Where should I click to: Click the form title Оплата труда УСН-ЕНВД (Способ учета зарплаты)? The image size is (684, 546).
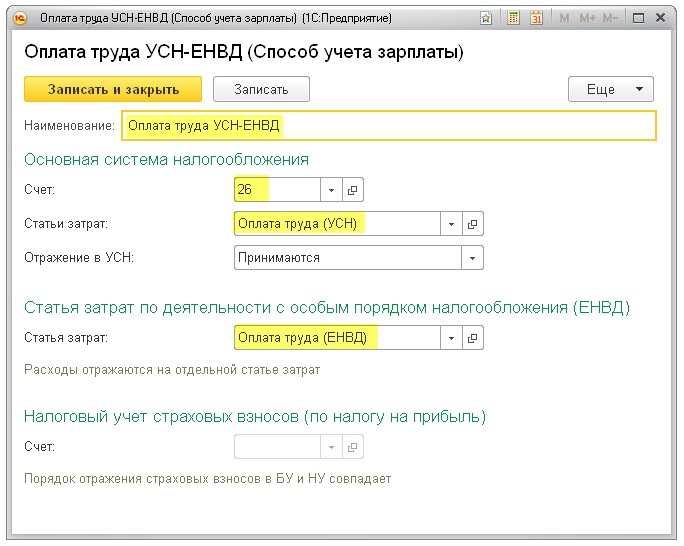click(x=244, y=52)
